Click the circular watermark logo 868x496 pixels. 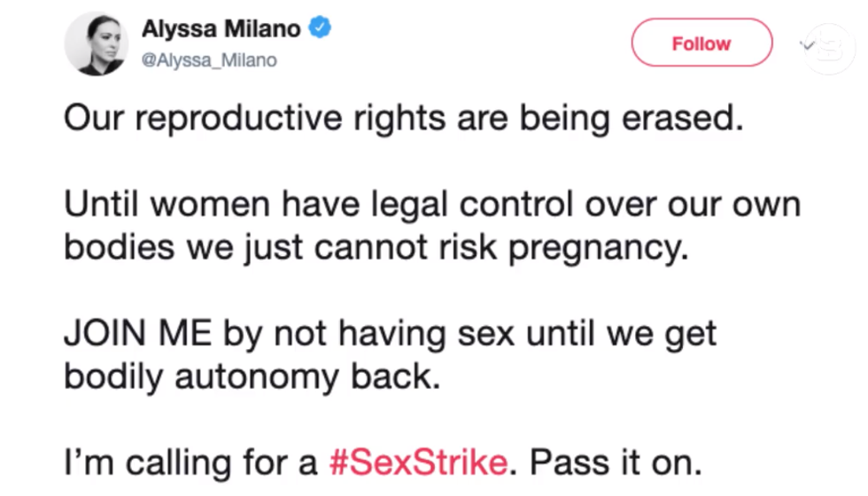[829, 46]
